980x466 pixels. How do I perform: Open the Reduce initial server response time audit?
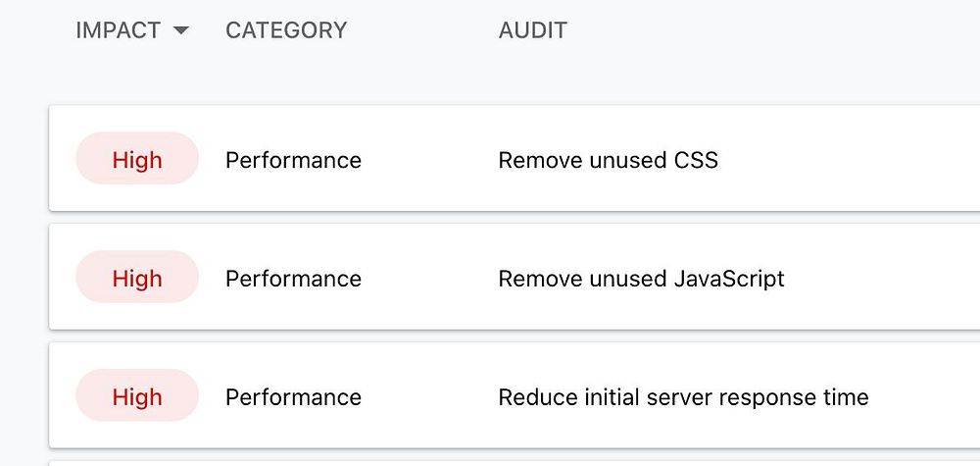683,397
